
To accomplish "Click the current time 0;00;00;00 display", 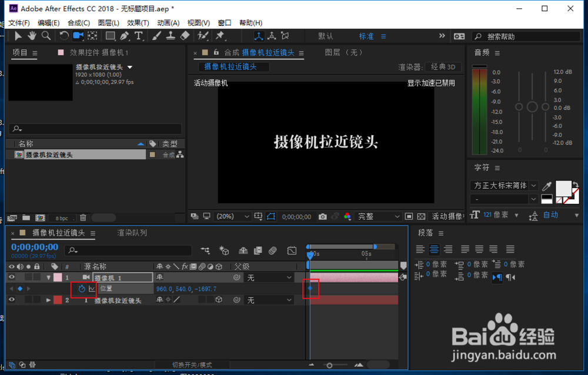I will [x=35, y=247].
